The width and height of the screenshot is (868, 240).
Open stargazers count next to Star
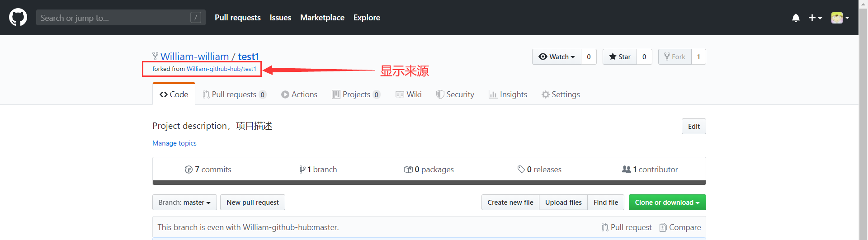[x=644, y=56]
